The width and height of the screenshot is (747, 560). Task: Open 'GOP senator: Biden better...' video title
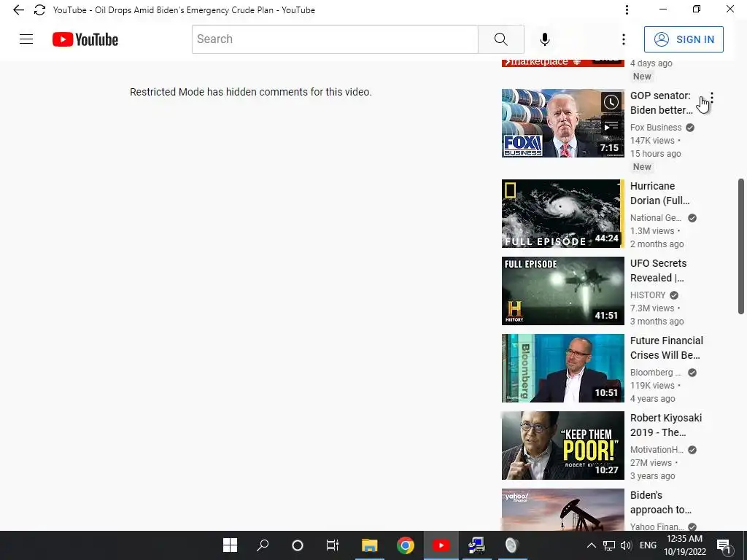(x=661, y=103)
